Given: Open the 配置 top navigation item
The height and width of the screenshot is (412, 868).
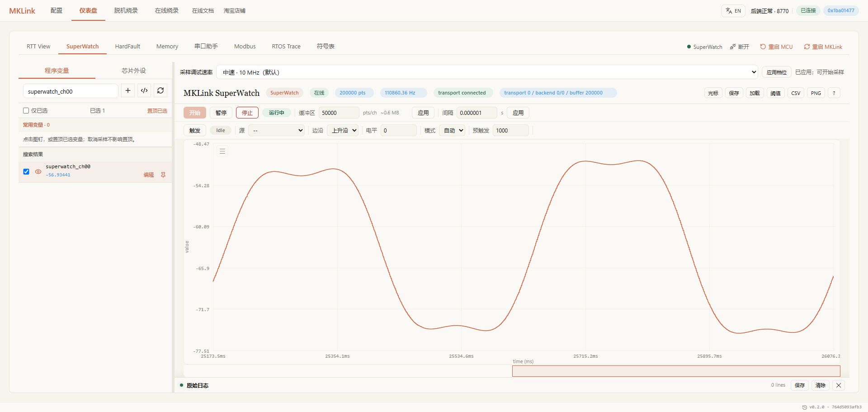Looking at the screenshot, I should (x=57, y=10).
